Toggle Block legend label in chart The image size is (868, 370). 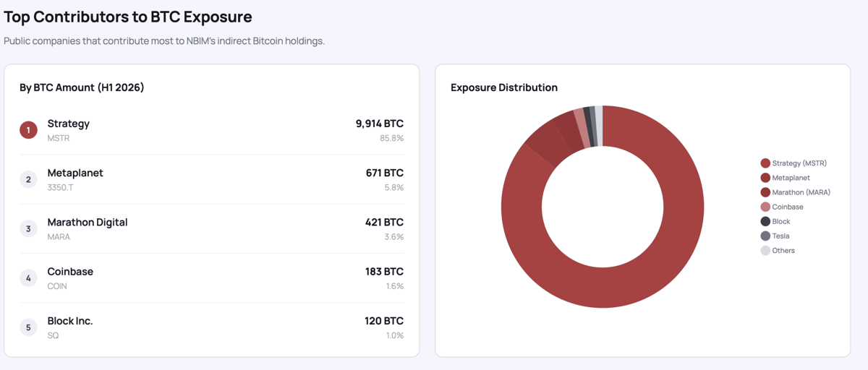coord(781,221)
